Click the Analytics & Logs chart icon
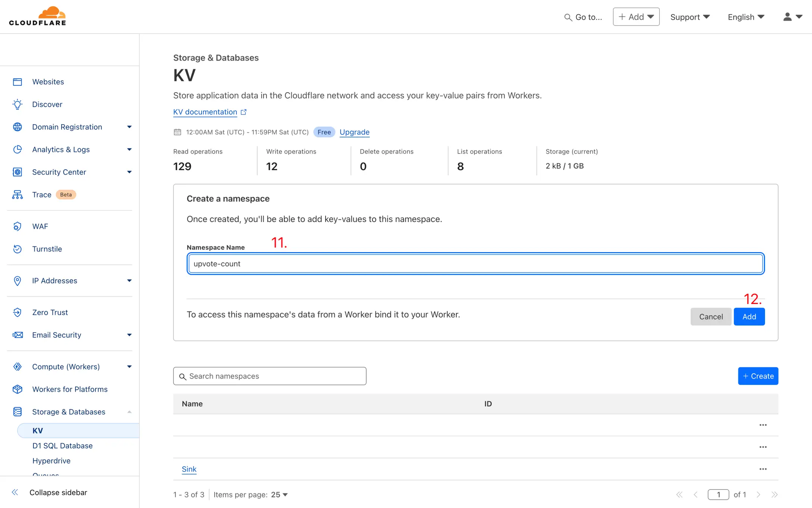The image size is (812, 508). click(17, 149)
